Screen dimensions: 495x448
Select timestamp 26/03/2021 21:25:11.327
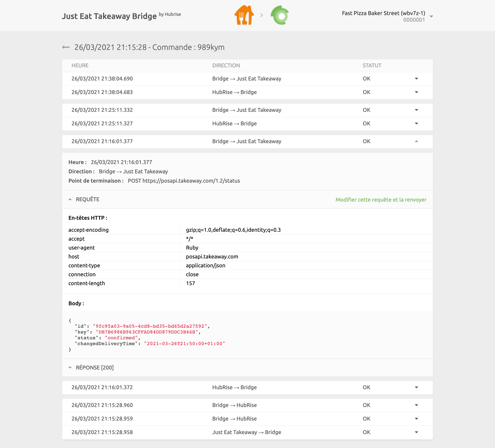[102, 123]
